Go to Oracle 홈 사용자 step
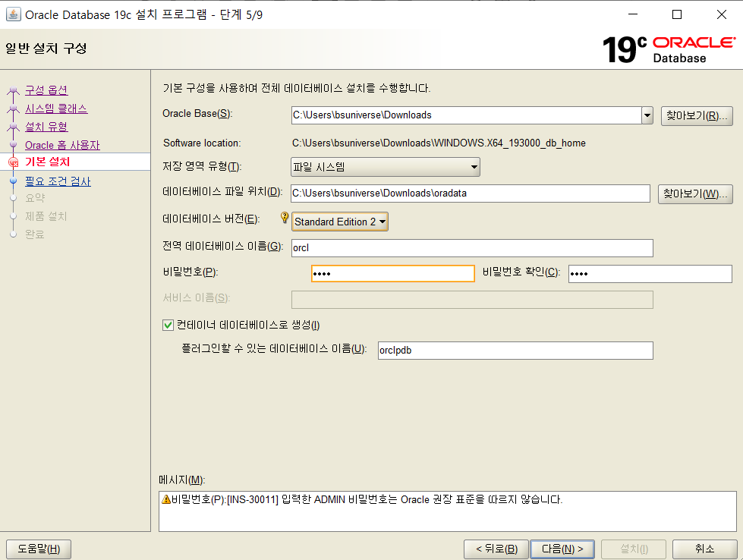 coord(62,145)
